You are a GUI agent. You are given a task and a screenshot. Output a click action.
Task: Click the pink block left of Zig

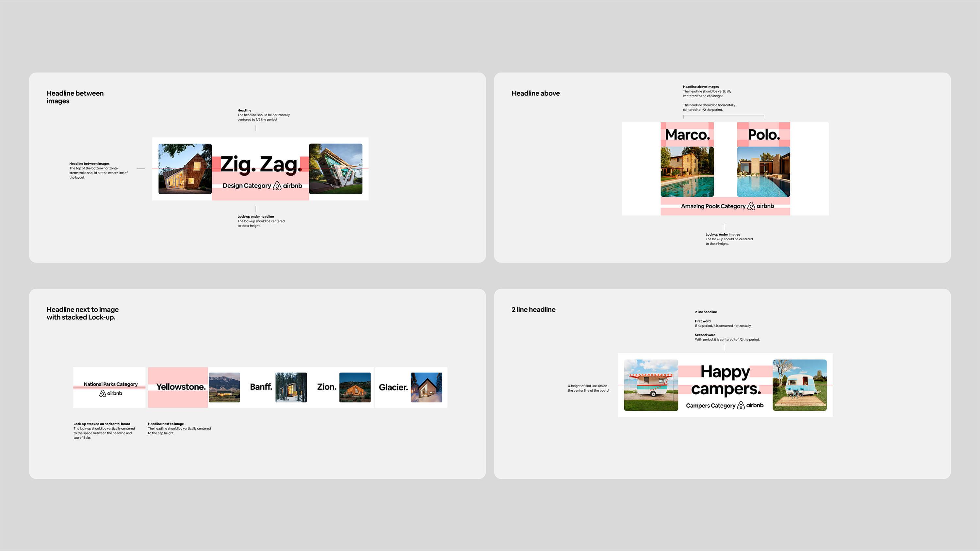[216, 164]
